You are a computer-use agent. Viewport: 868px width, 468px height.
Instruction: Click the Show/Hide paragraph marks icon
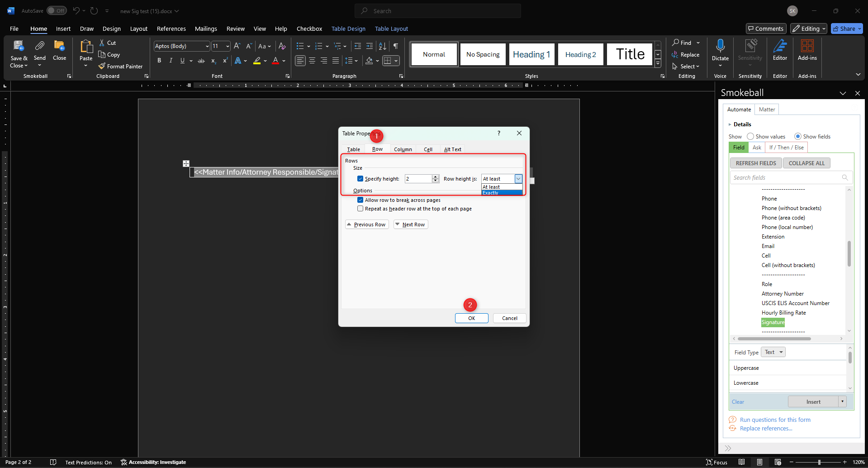[x=396, y=46]
